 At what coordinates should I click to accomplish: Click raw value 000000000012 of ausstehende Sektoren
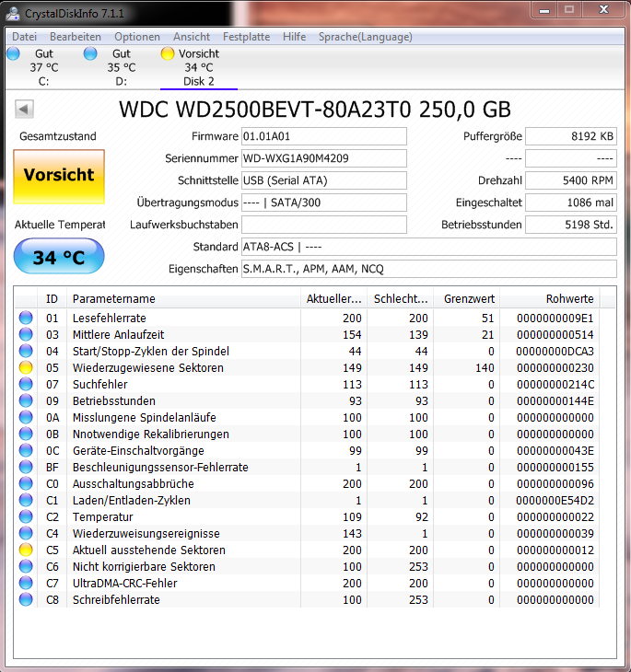555,550
